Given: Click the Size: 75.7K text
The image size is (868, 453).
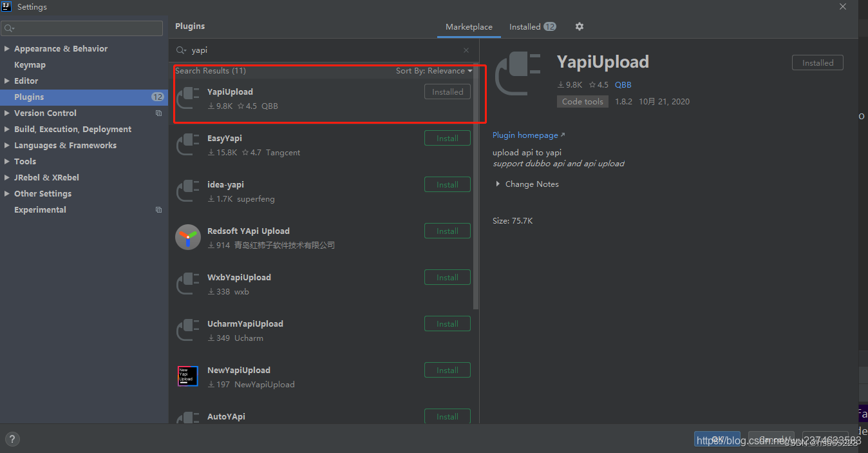Looking at the screenshot, I should [x=513, y=221].
